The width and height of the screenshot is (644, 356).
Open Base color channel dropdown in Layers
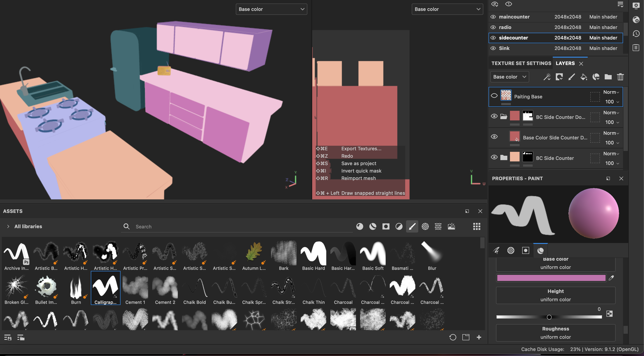coord(510,77)
